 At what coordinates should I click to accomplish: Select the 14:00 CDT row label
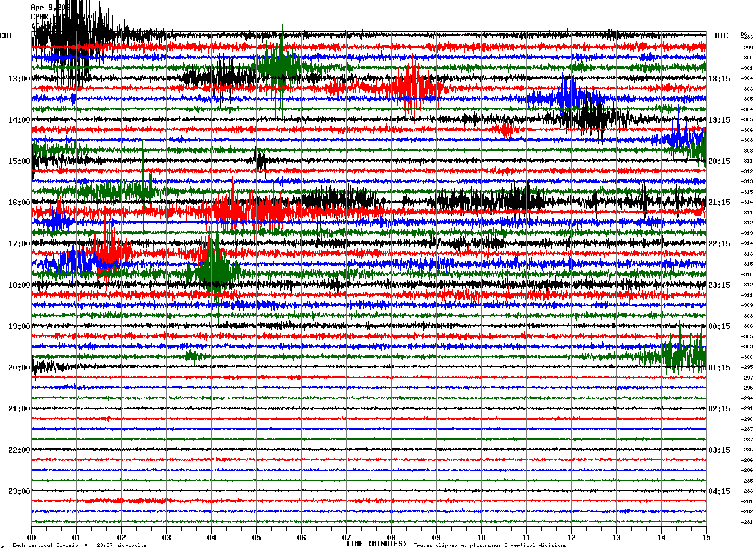pyautogui.click(x=19, y=120)
